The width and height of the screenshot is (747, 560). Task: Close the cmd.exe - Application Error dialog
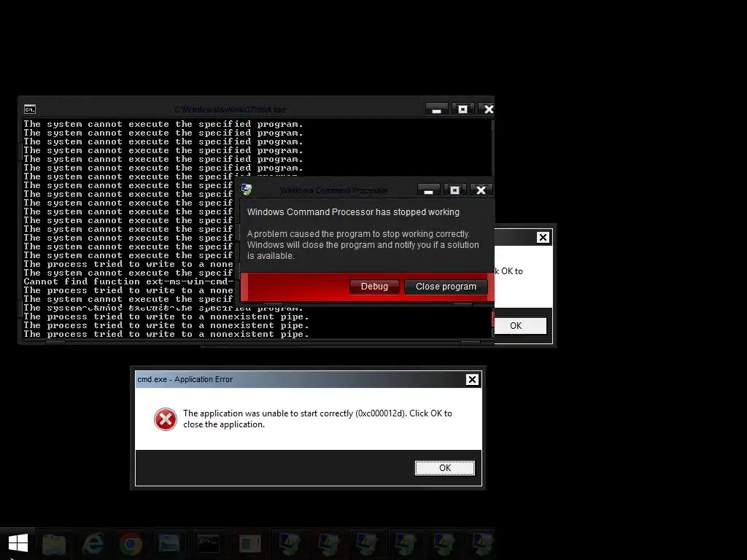(472, 379)
